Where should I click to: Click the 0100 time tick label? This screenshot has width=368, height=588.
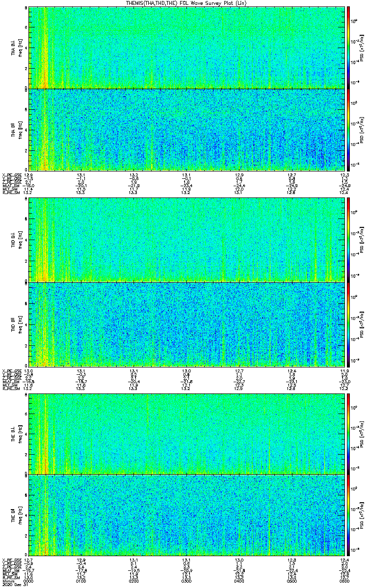(81, 582)
